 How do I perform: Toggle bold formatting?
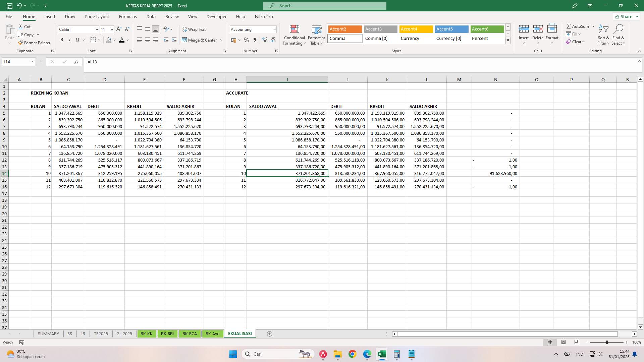pyautogui.click(x=62, y=40)
